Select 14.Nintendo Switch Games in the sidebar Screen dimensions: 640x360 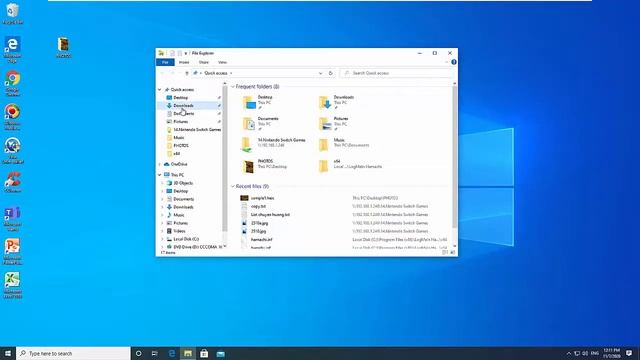click(x=197, y=129)
